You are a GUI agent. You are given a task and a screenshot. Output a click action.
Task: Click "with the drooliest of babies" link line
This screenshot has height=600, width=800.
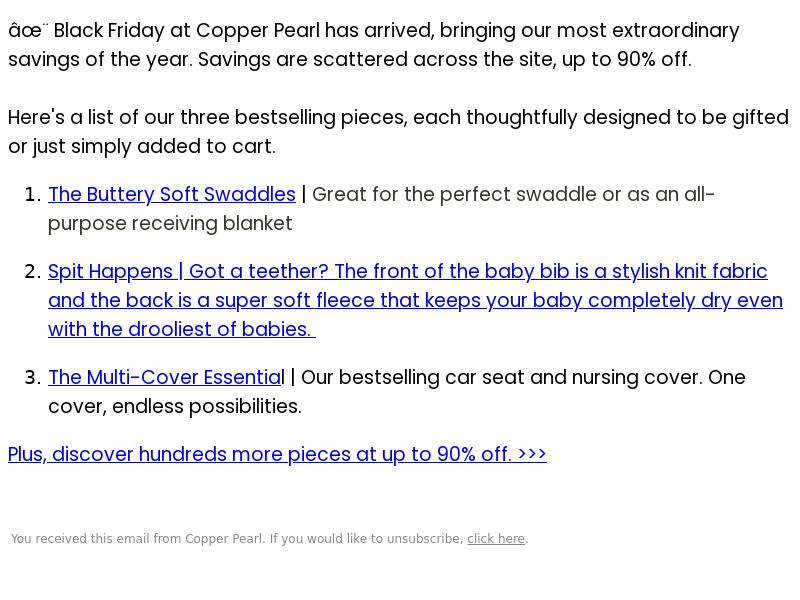[182, 329]
